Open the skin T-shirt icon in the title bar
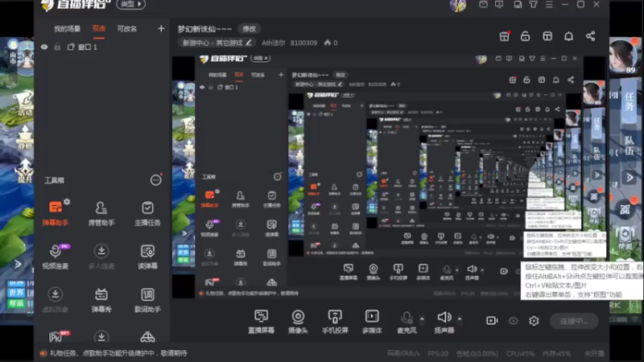This screenshot has height=362, width=644. tap(533, 4)
